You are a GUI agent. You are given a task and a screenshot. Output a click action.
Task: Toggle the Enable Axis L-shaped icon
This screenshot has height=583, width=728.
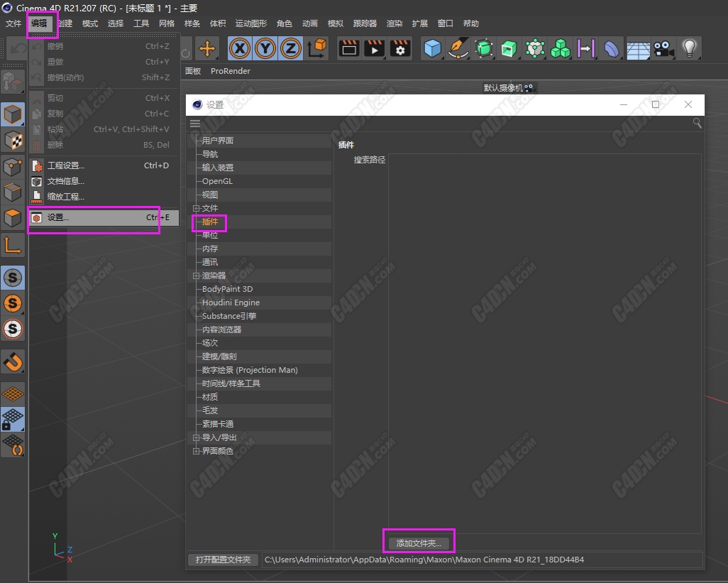click(x=13, y=245)
